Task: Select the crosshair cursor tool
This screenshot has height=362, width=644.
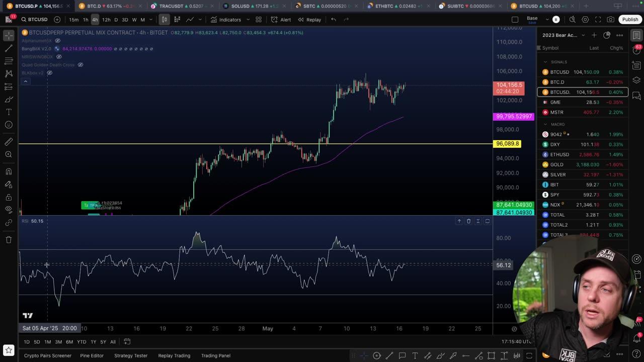Action: pos(9,36)
